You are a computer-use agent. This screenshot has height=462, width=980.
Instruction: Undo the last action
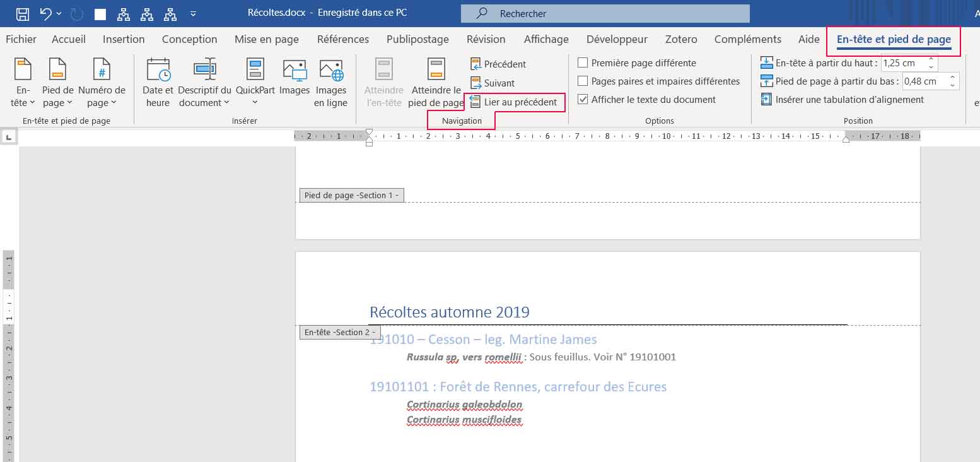[x=45, y=13]
